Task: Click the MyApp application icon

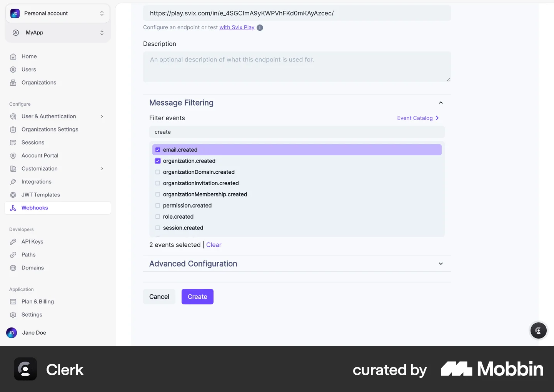Action: (16, 33)
